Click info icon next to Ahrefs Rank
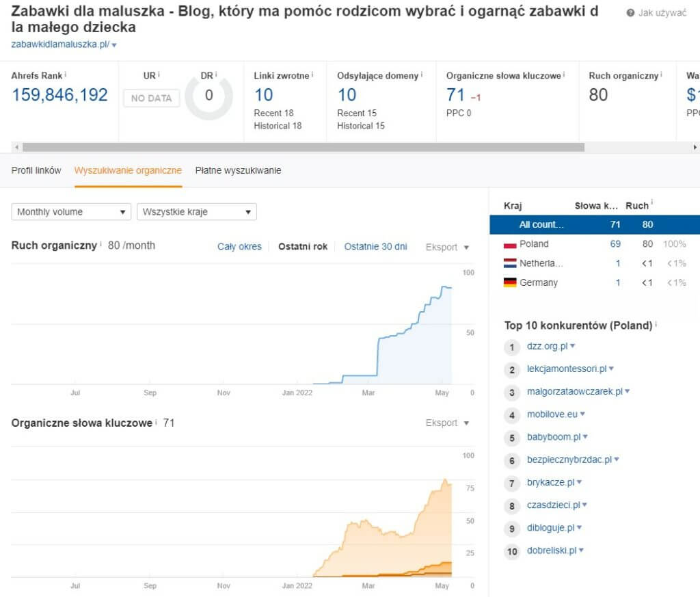Viewport: 700px width, 597px height. pos(65,74)
